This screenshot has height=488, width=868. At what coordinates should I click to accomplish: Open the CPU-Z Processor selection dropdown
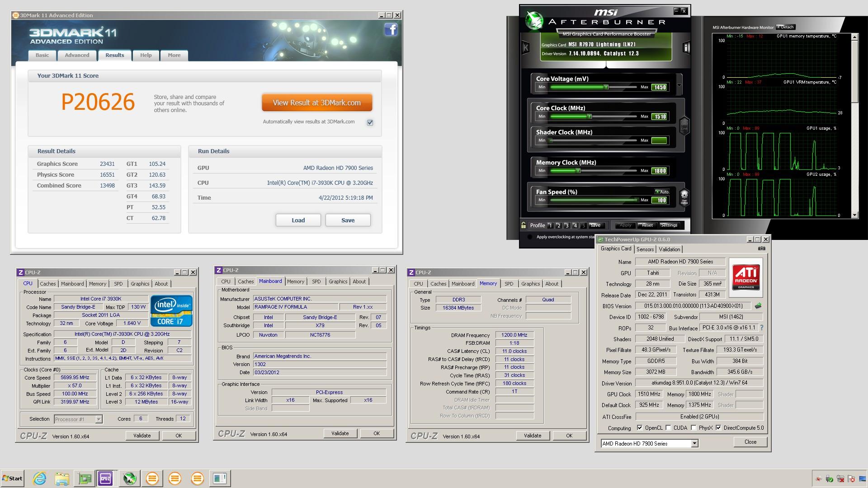99,419
